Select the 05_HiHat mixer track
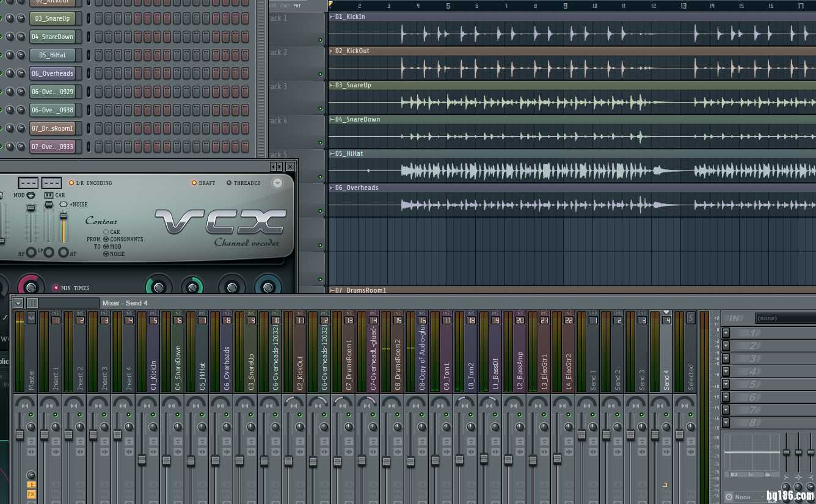816x504 pixels. 202,351
